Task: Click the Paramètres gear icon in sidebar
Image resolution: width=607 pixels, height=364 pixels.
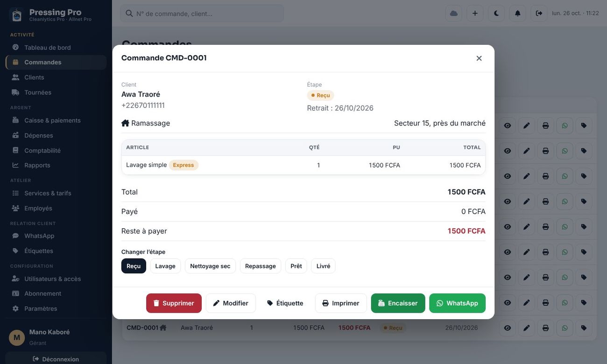Action: (x=15, y=308)
